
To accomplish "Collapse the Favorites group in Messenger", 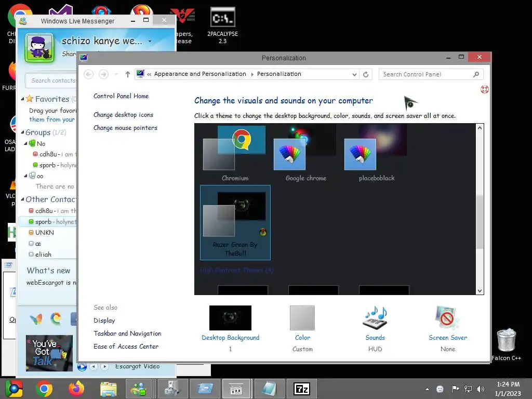I will pyautogui.click(x=22, y=99).
